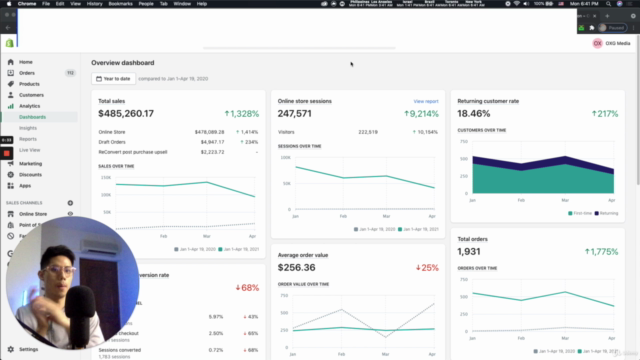This screenshot has width=640, height=360.
Task: Click the Returning legend swatch
Action: [x=597, y=213]
